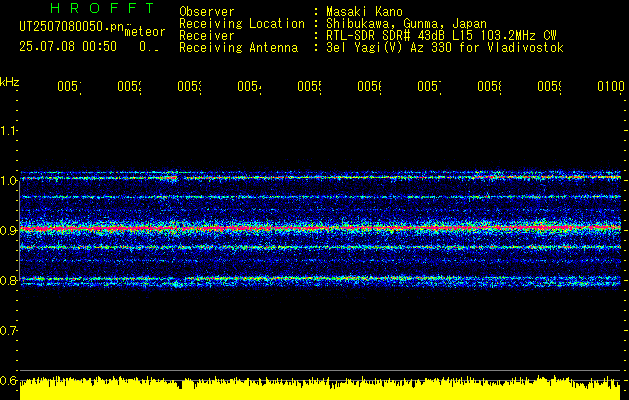Click the 0.6 kHz axis label
This screenshot has height=400, width=629.
pos(8,380)
